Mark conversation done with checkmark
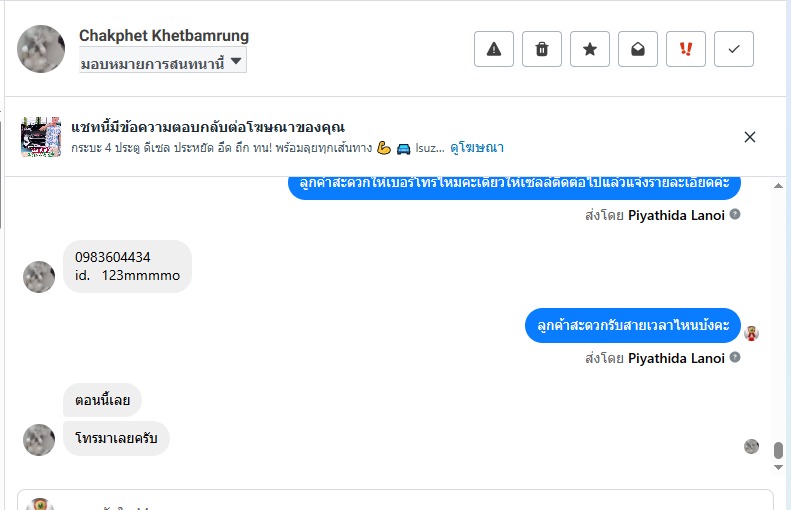The image size is (791, 510). point(734,49)
